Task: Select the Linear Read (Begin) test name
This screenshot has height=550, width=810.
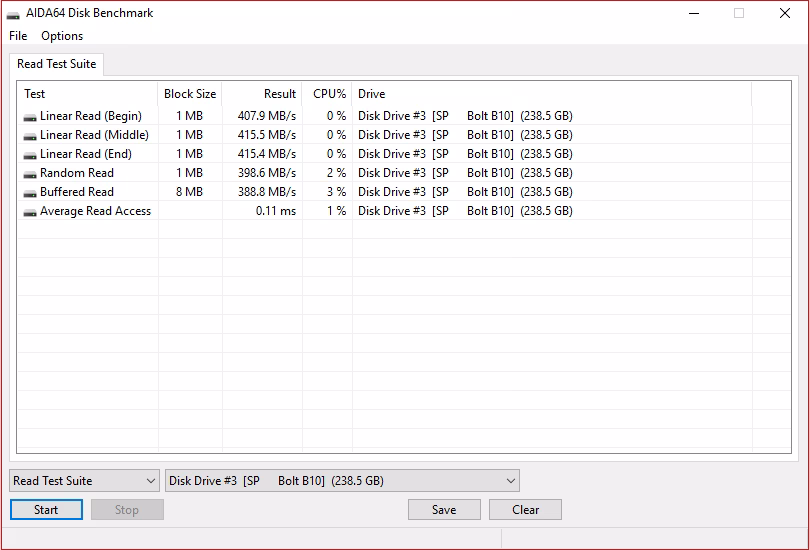Action: [91, 116]
